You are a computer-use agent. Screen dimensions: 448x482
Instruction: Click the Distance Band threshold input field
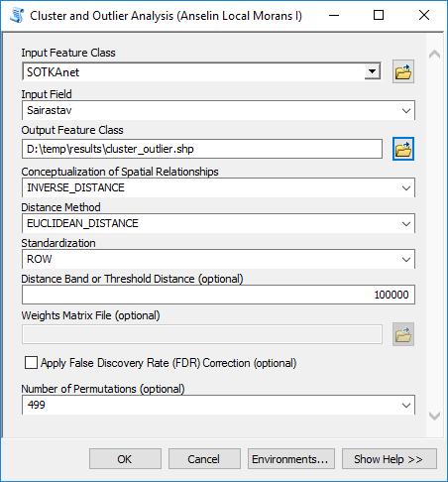(218, 295)
